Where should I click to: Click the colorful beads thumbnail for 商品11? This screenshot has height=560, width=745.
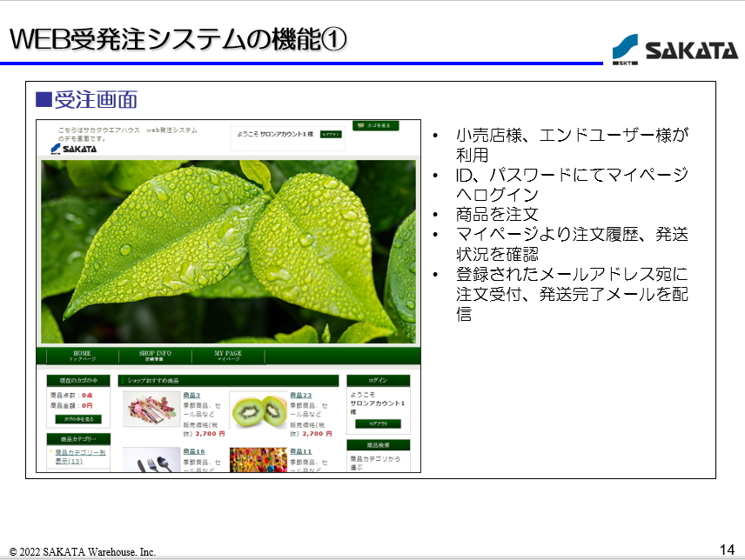coord(258,459)
